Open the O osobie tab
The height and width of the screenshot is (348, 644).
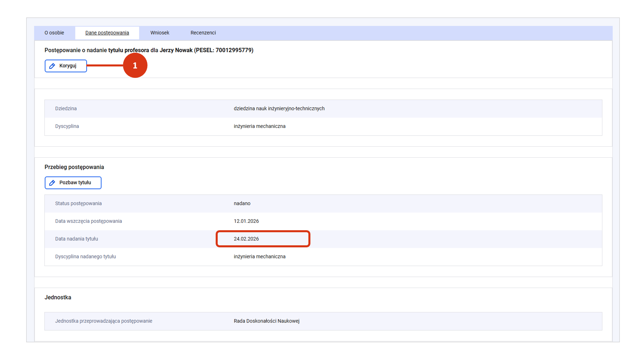[54, 33]
